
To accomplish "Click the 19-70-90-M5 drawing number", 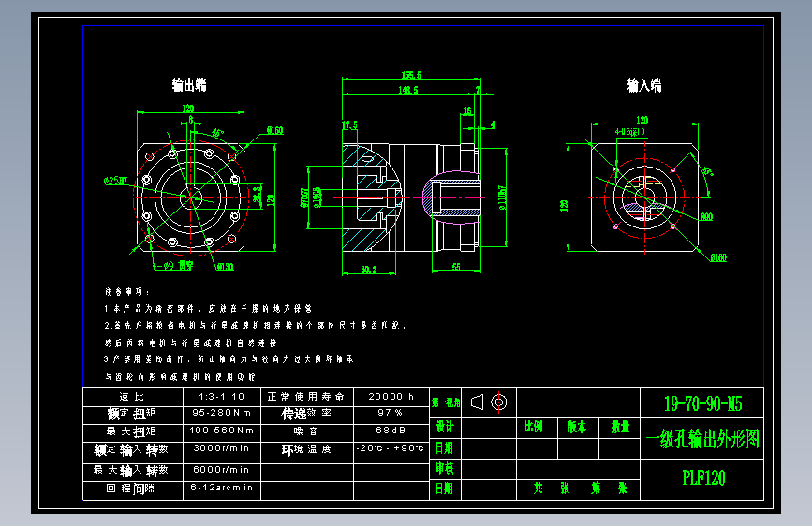I will click(703, 403).
